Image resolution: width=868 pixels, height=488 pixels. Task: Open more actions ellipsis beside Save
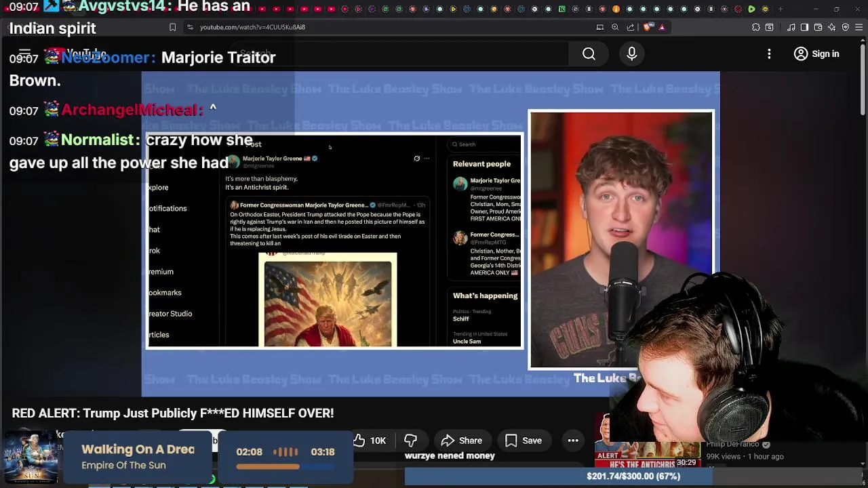[x=573, y=441]
